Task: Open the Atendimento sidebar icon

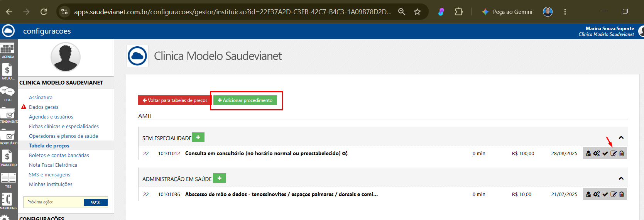Action: [7, 115]
